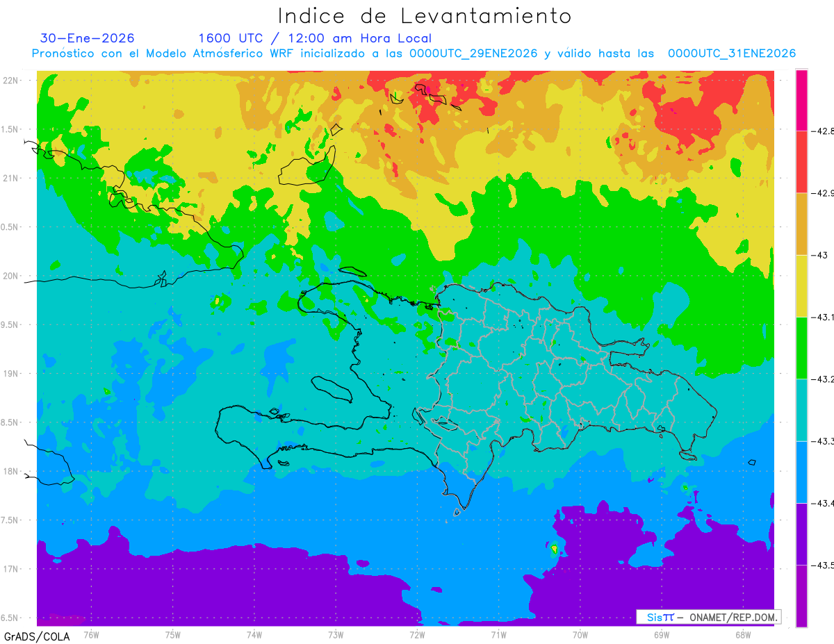The height and width of the screenshot is (644, 834).
Task: Click the 70W longitude label
Action: tap(580, 634)
